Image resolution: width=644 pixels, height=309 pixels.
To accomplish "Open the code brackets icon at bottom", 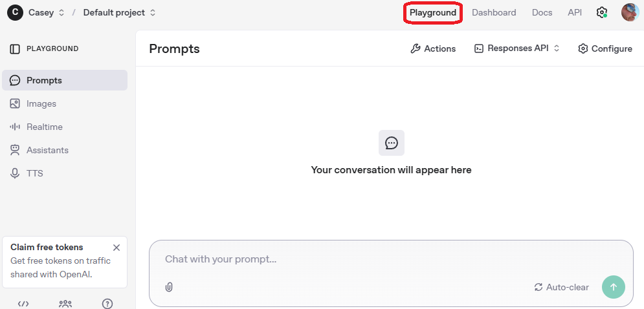I will pyautogui.click(x=23, y=303).
